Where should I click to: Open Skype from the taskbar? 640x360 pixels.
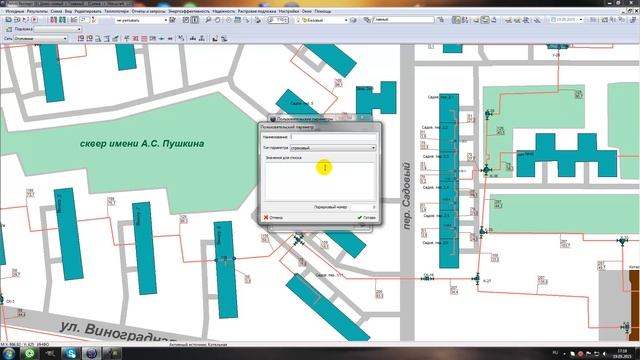[x=71, y=353]
